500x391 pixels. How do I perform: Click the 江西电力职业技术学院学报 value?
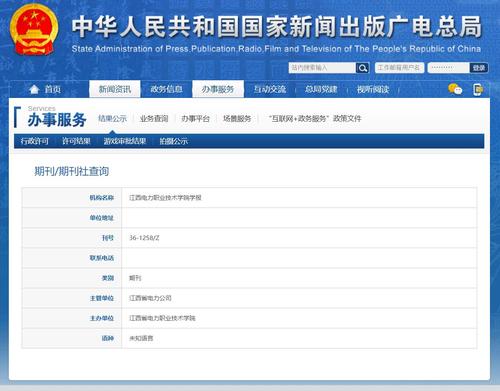[x=165, y=198]
